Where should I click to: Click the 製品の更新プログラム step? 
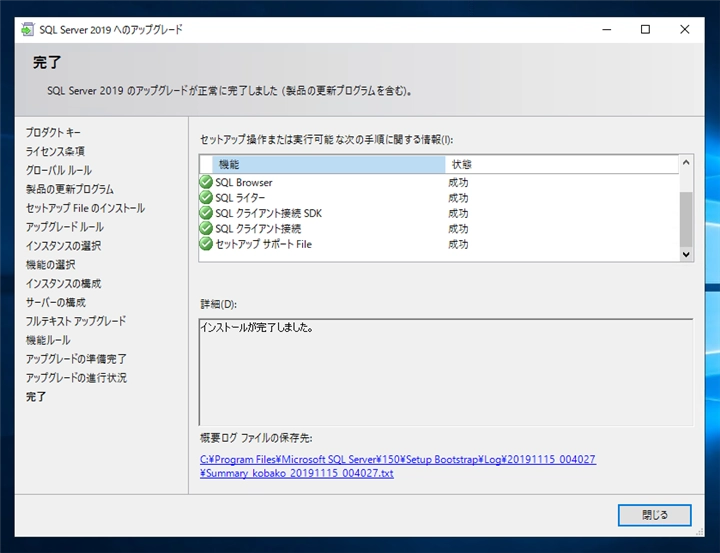click(x=70, y=189)
